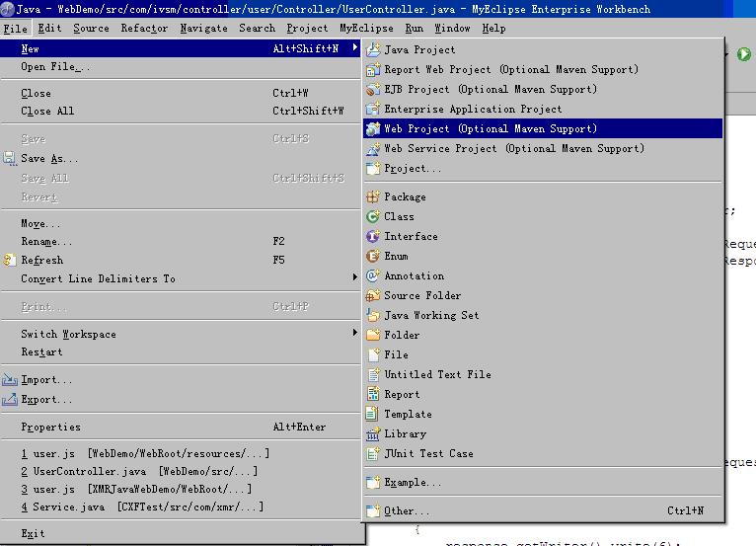The height and width of the screenshot is (546, 756).
Task: Open Properties from the File menu
Action: pyautogui.click(x=181, y=427)
